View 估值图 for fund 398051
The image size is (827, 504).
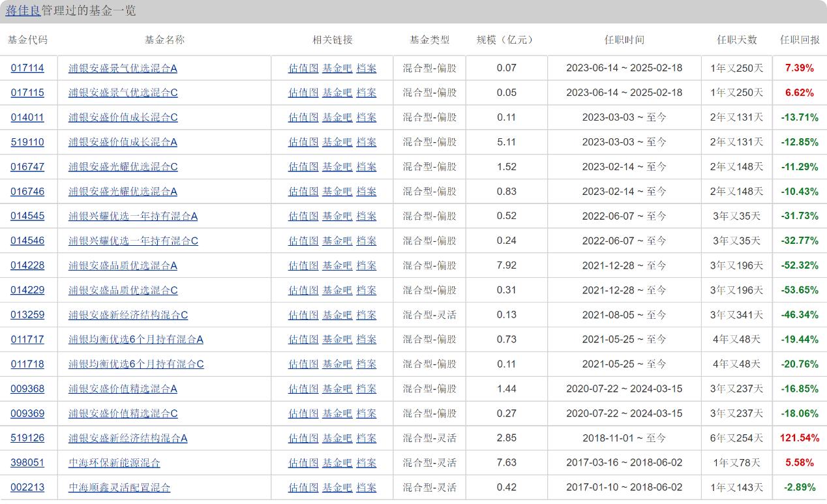click(303, 463)
